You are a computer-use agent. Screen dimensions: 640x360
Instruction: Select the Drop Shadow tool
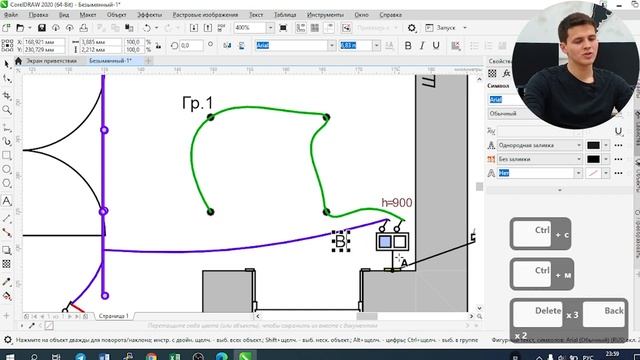[7, 250]
